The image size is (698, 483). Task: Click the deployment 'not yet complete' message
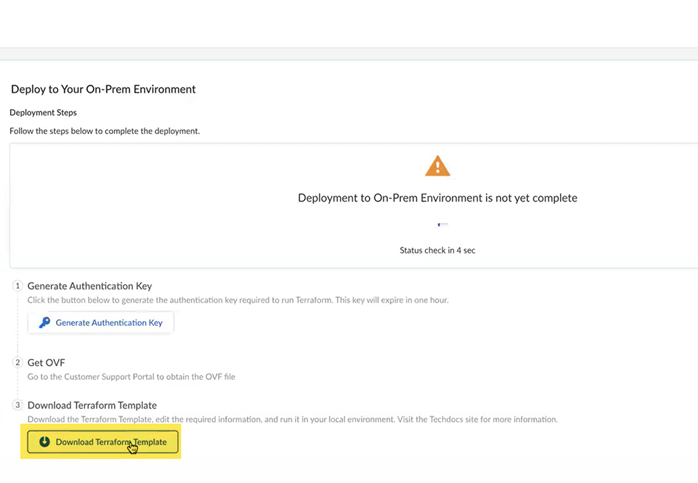tap(437, 198)
